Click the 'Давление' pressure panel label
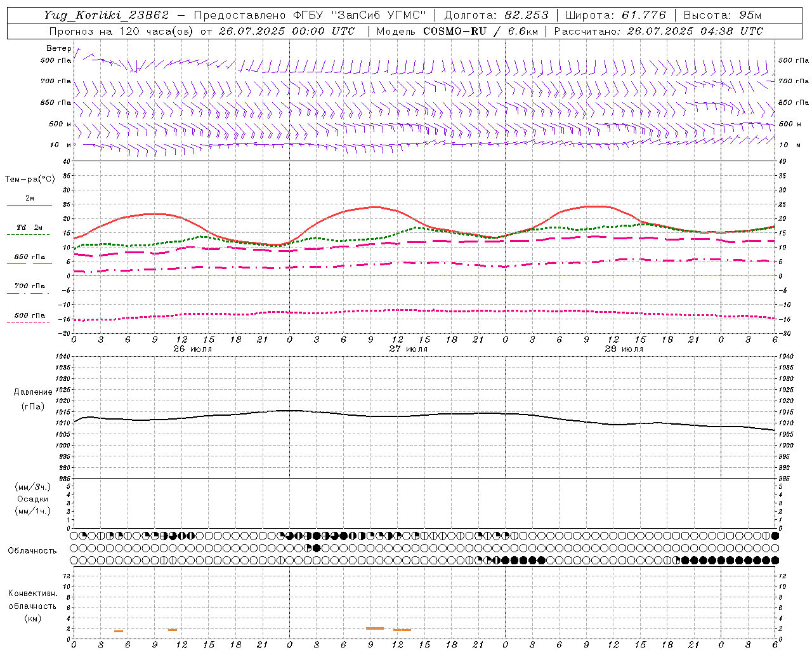Image resolution: width=812 pixels, height=650 pixels. (x=33, y=392)
